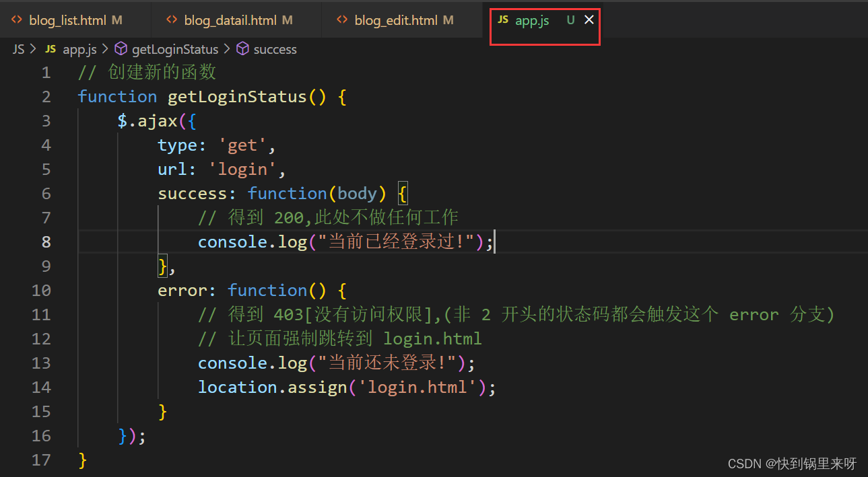Click line number 8 in the gutter
Viewport: 868px width, 477px height.
click(46, 242)
